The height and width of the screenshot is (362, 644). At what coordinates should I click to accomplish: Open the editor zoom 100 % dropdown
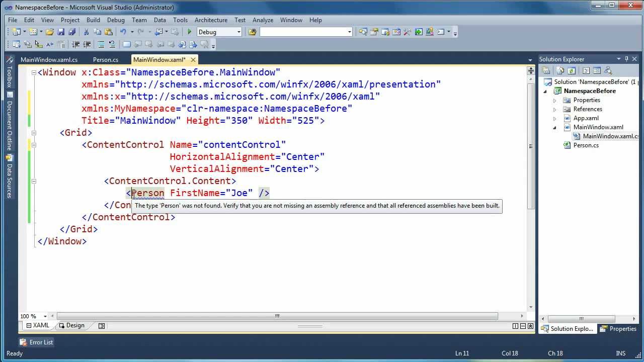[x=45, y=316]
